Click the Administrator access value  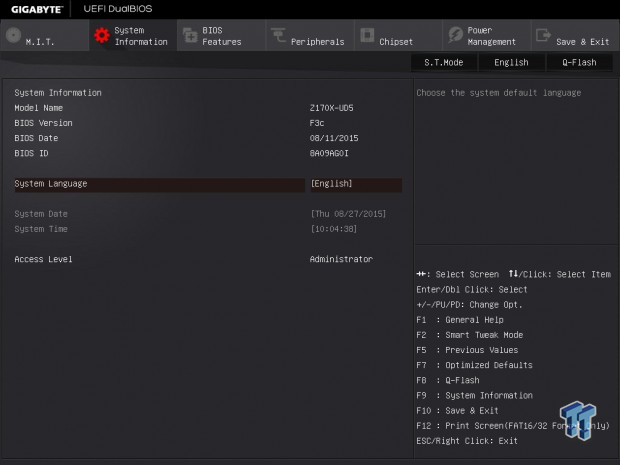click(x=341, y=259)
